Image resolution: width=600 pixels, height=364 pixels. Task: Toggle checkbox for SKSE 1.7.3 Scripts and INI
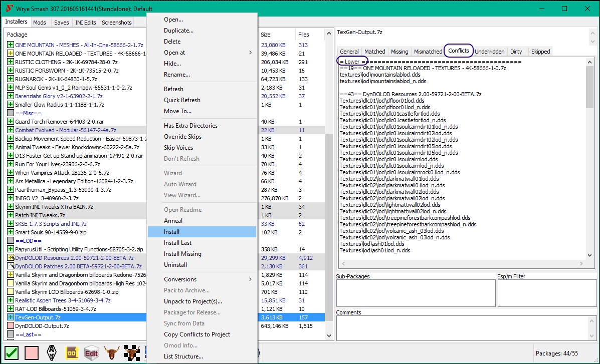point(11,224)
